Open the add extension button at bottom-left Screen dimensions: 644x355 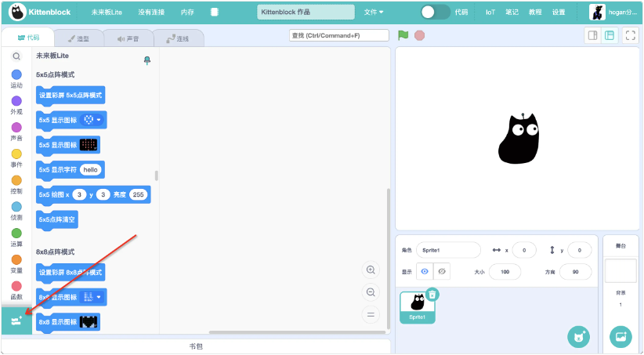pos(16,321)
